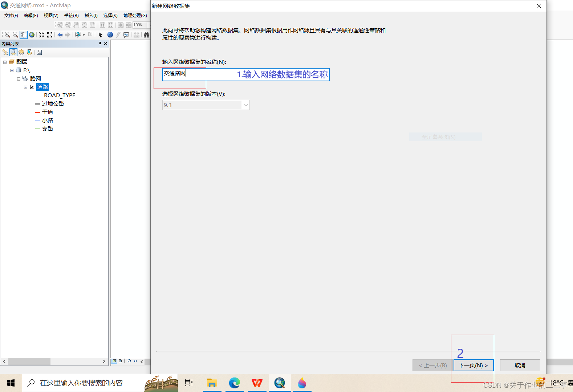Open the 编辑(E) menu

tap(31, 16)
